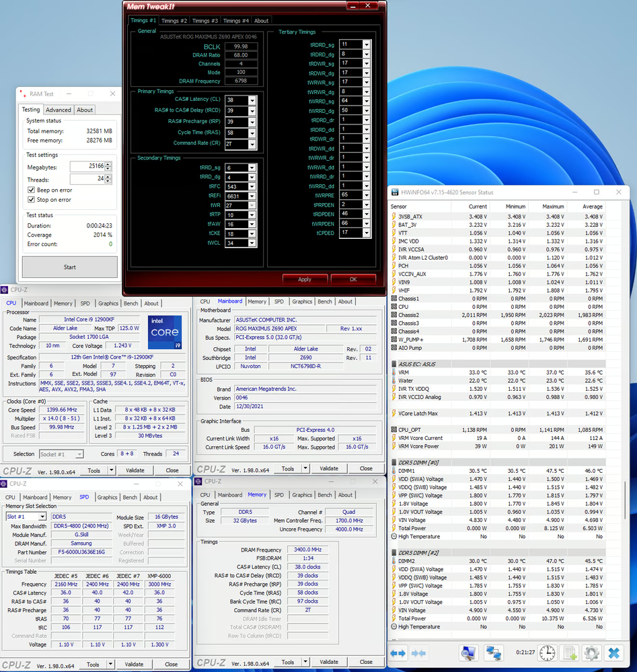Click Apply button in Mem TweakIt
Viewport: 637px width, 672px height.
(305, 279)
